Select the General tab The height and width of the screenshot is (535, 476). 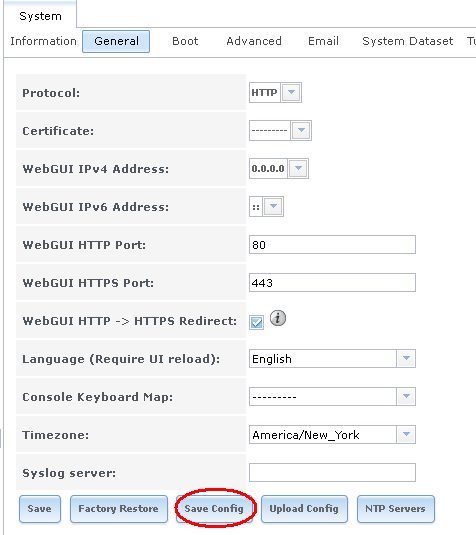(x=116, y=41)
